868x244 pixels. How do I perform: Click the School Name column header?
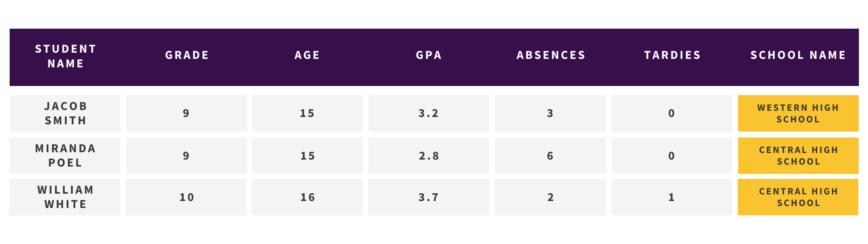[798, 55]
